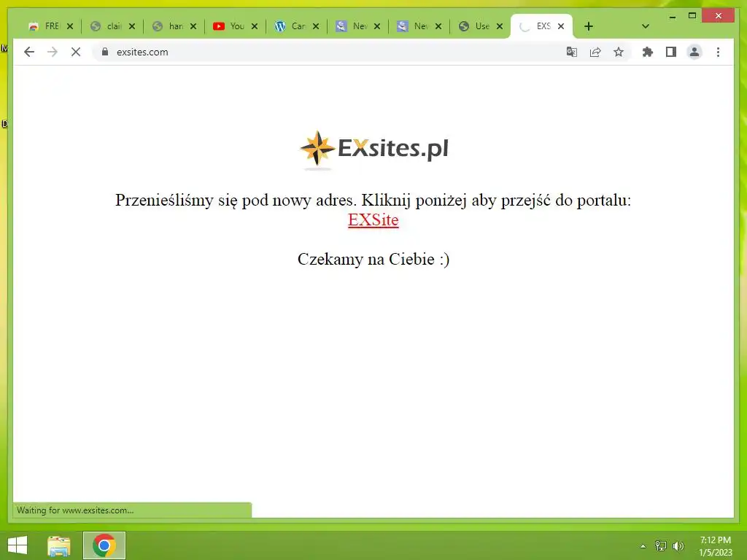
Task: Click the 'Czekamy na Ciebie :)' text
Action: pos(373,259)
